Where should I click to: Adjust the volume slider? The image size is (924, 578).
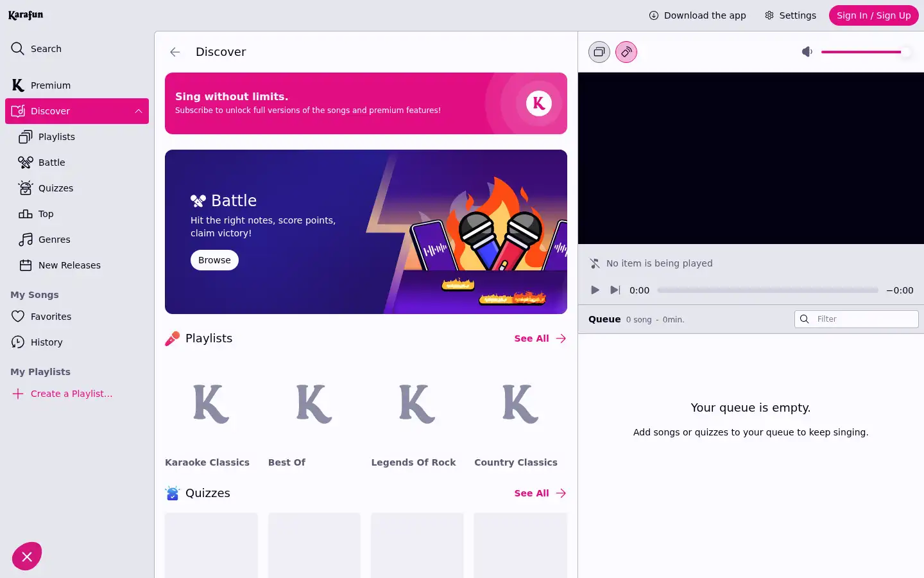click(866, 52)
